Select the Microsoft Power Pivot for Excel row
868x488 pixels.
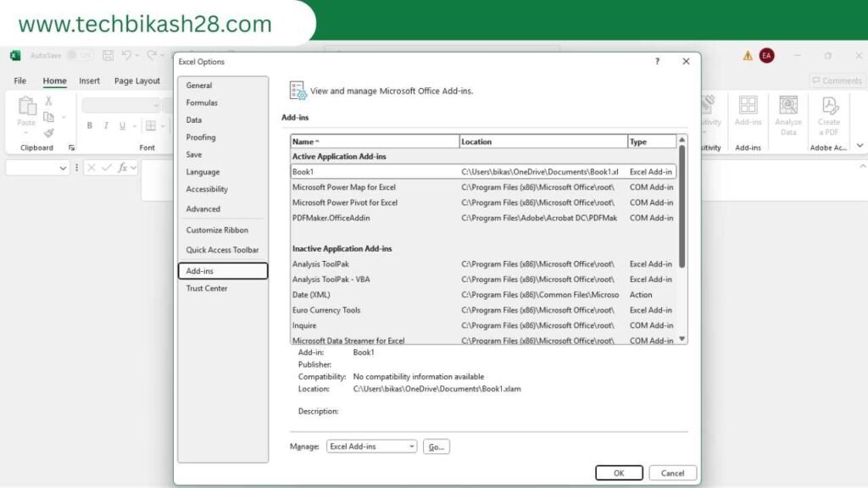click(x=483, y=203)
